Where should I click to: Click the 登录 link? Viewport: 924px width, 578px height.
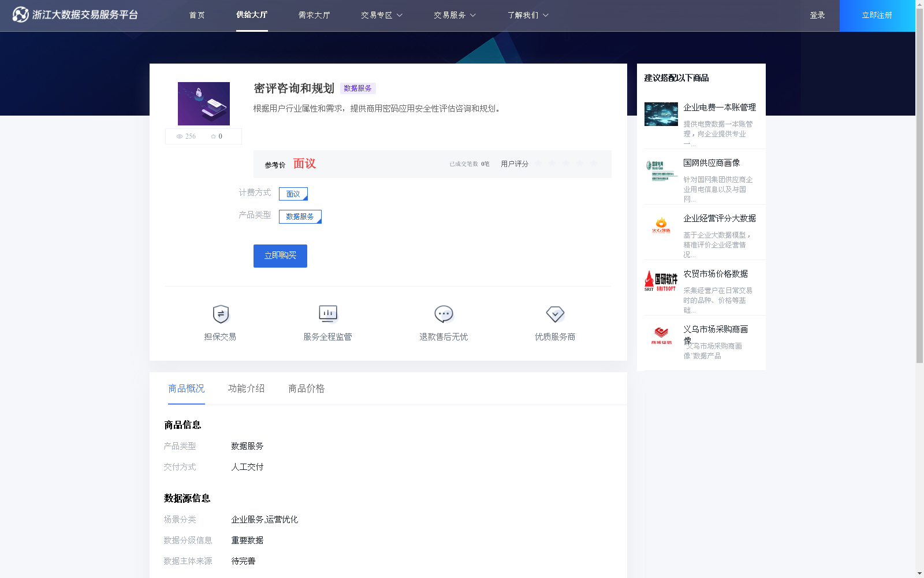(817, 15)
